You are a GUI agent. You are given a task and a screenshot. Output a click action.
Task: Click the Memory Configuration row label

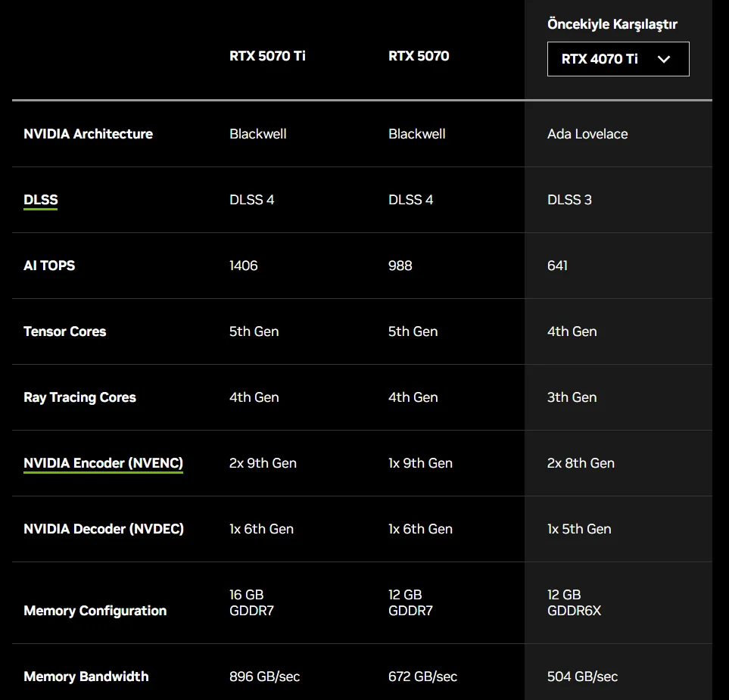[95, 611]
